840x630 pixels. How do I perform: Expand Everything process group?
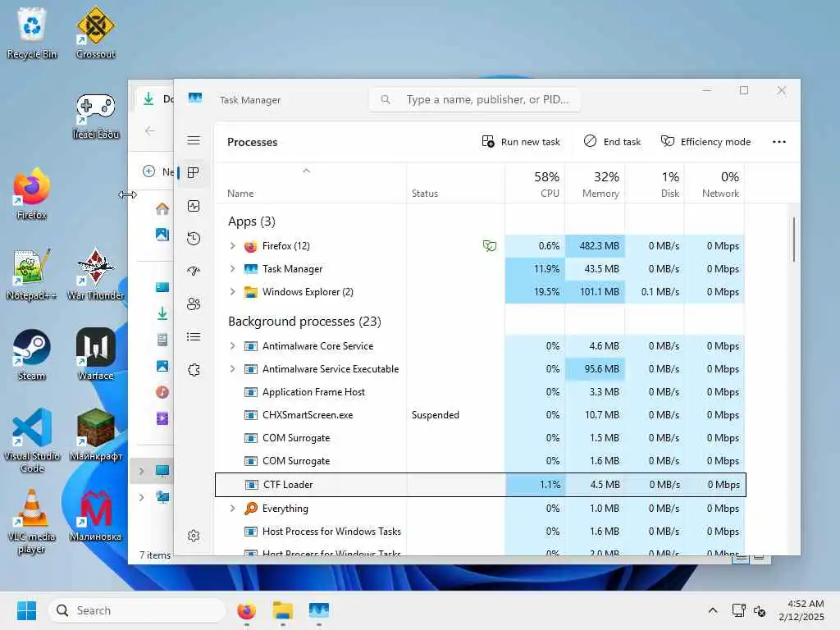pos(232,509)
